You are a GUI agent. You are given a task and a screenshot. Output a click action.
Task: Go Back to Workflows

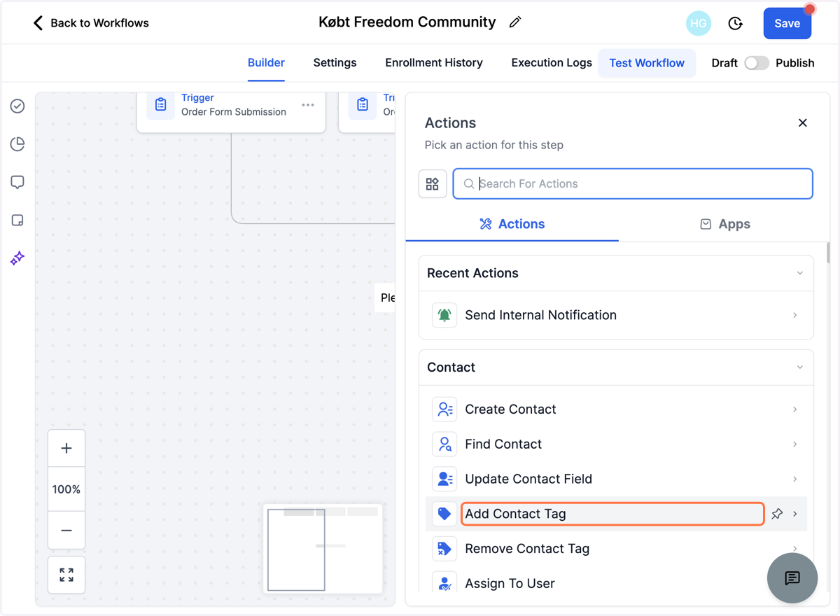coord(91,23)
